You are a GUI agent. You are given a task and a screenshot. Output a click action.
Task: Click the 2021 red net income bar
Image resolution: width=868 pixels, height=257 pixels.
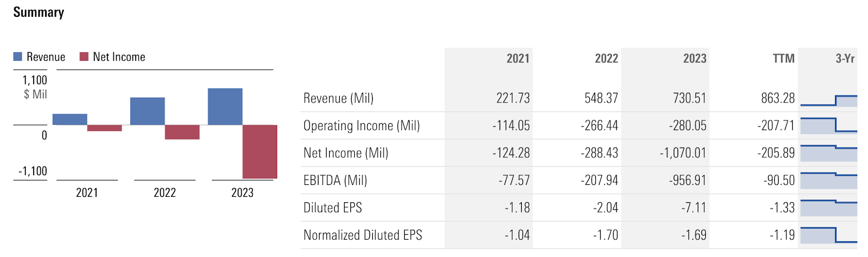[104, 128]
